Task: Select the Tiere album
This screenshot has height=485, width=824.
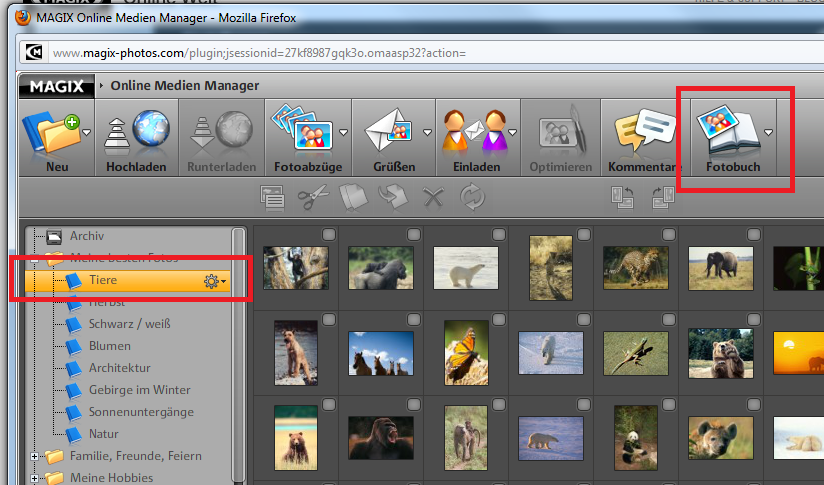Action: point(128,280)
